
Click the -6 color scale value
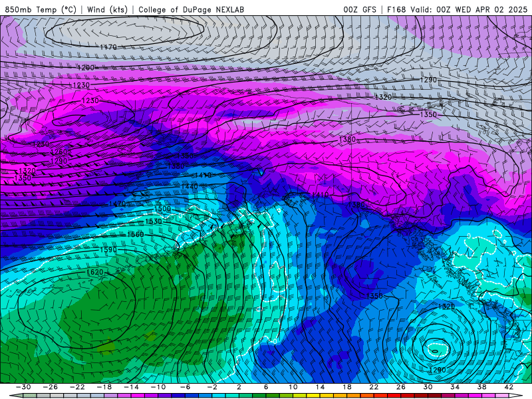[185, 387]
